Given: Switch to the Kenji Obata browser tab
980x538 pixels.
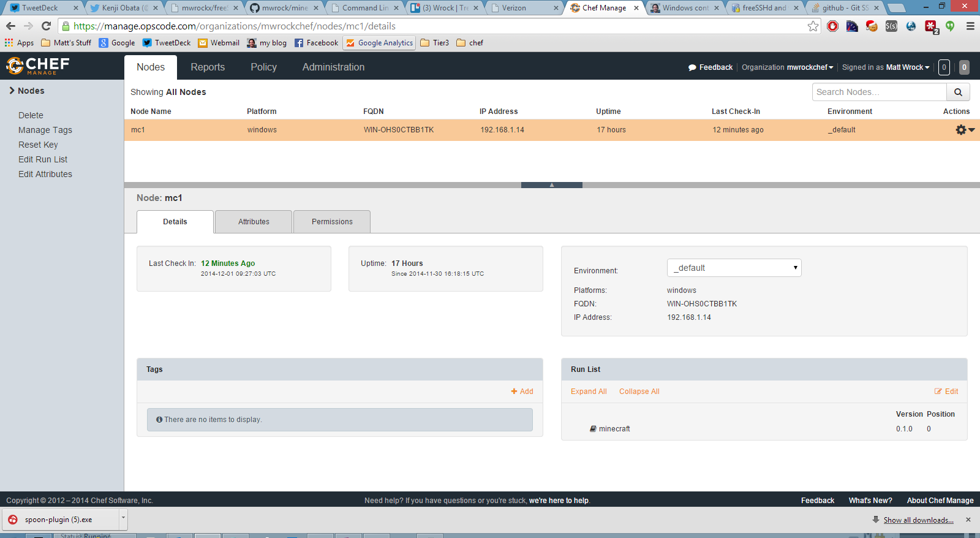Looking at the screenshot, I should (x=123, y=8).
